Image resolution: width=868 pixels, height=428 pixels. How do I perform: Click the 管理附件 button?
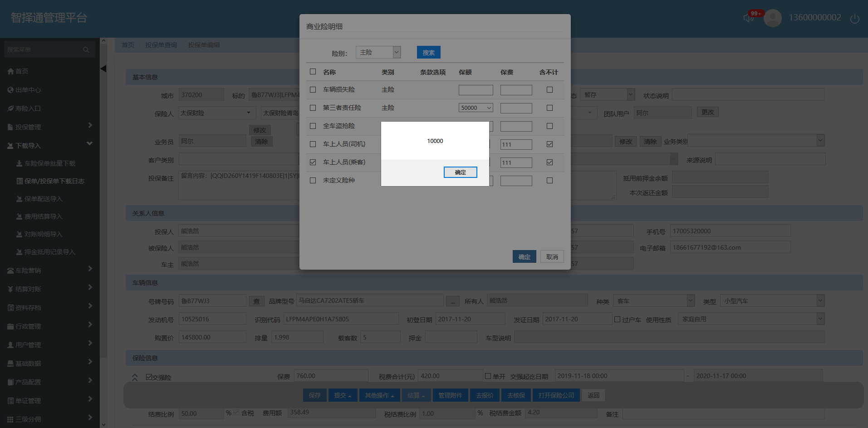click(x=451, y=395)
